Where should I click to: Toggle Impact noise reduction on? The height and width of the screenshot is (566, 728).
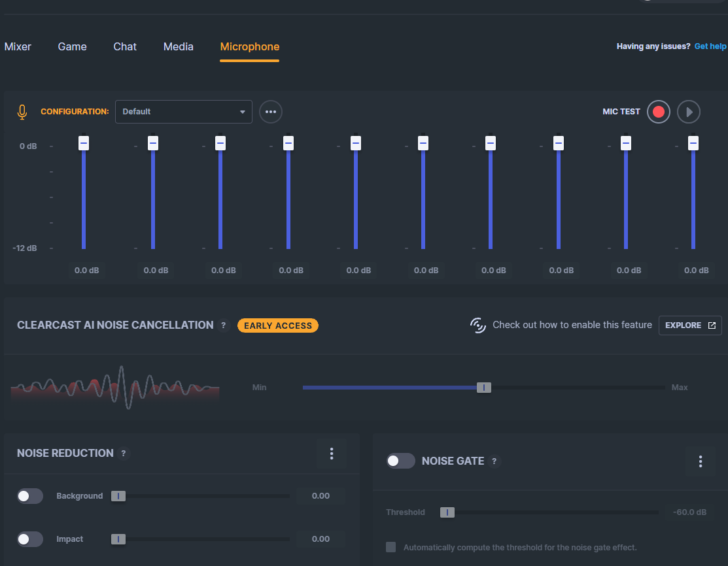pyautogui.click(x=30, y=539)
